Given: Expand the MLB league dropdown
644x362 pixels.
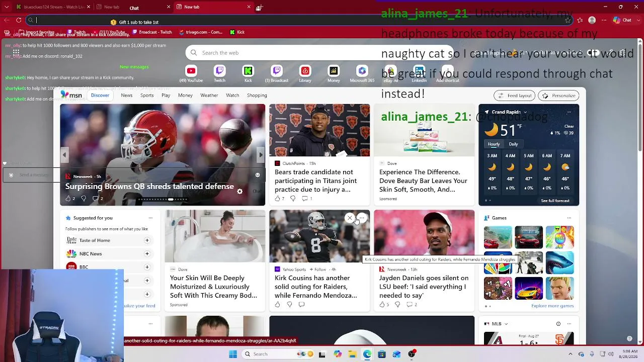Looking at the screenshot, I should coord(506,324).
